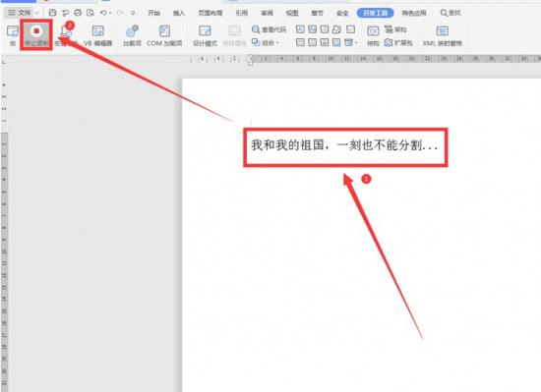This screenshot has height=392, width=541.
Task: Open the XML 映射窗格 mapping pane
Action: pyautogui.click(x=443, y=35)
